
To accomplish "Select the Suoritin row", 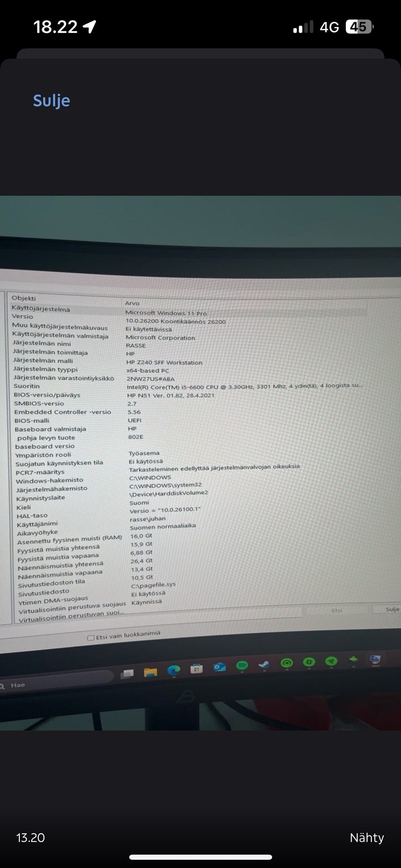I will [x=26, y=386].
